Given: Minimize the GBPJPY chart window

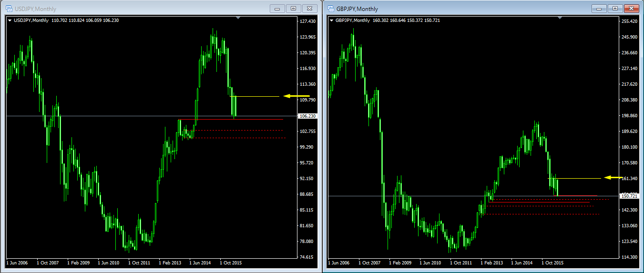Looking at the screenshot, I should point(599,9).
